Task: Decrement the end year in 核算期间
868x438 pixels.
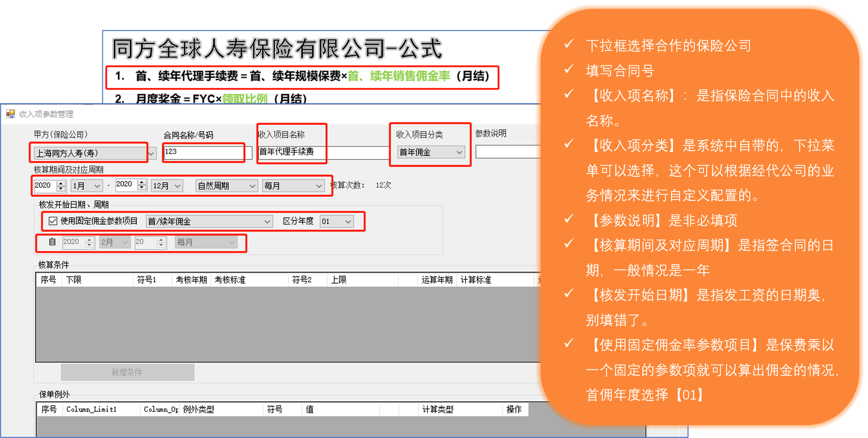Action: pyautogui.click(x=141, y=188)
